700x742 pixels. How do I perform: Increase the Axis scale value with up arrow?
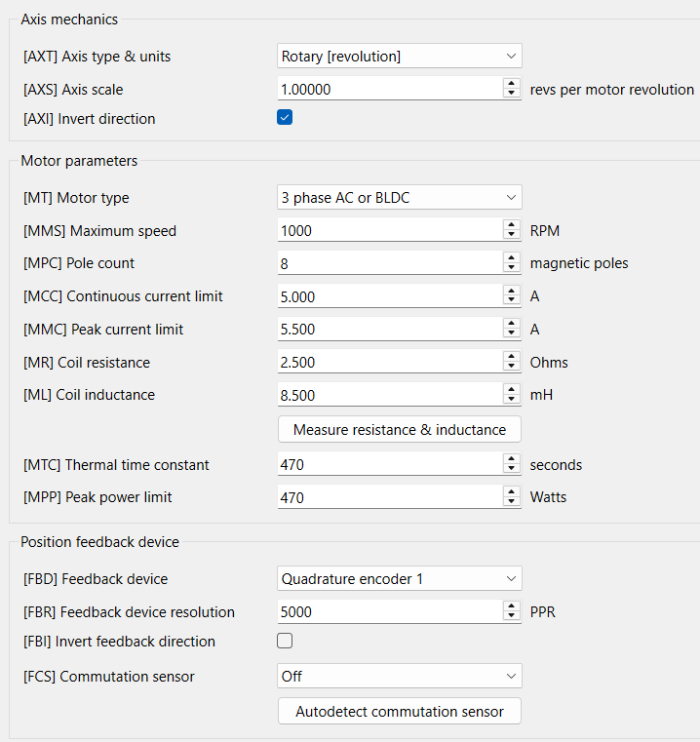click(x=512, y=84)
